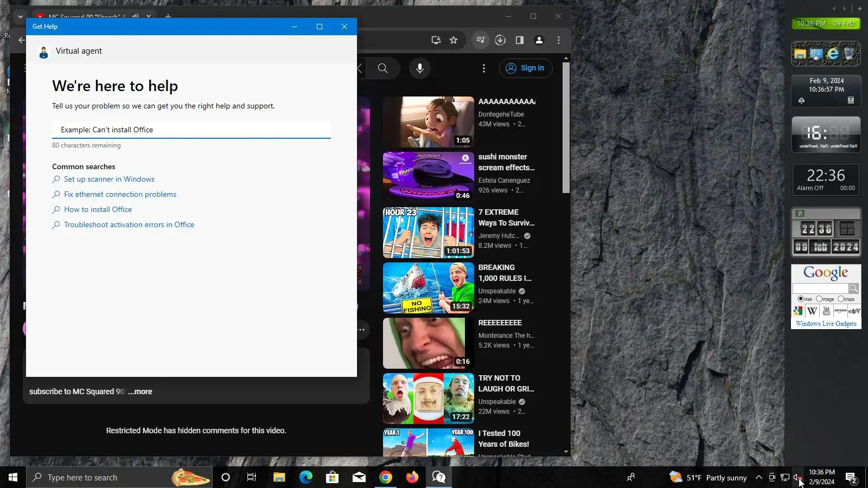Screen dimensions: 868x488
Task: Launch Firefox from the taskbar
Action: (412, 477)
